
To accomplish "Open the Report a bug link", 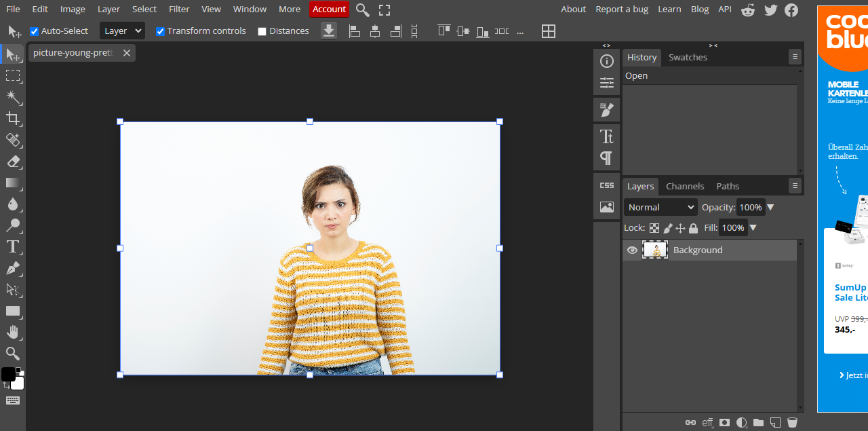I will point(622,9).
